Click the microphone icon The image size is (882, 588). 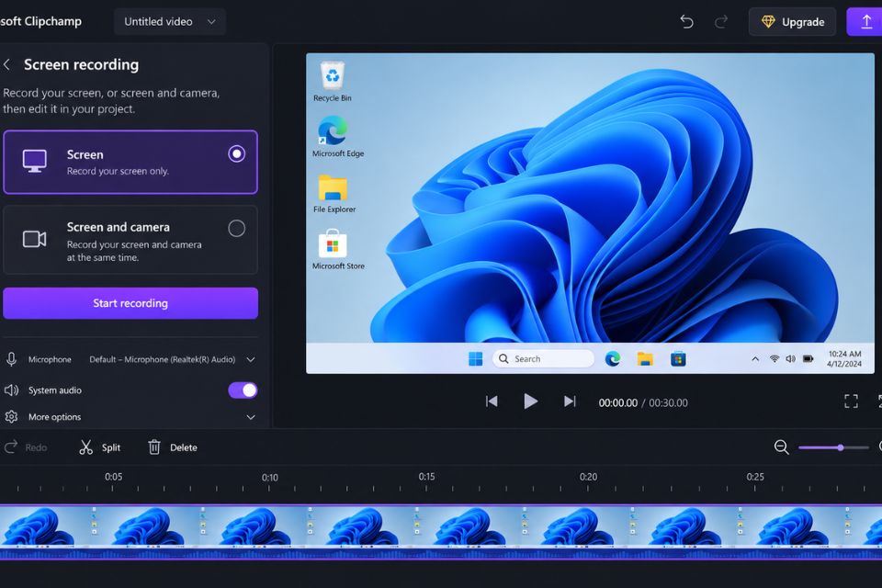(x=11, y=359)
